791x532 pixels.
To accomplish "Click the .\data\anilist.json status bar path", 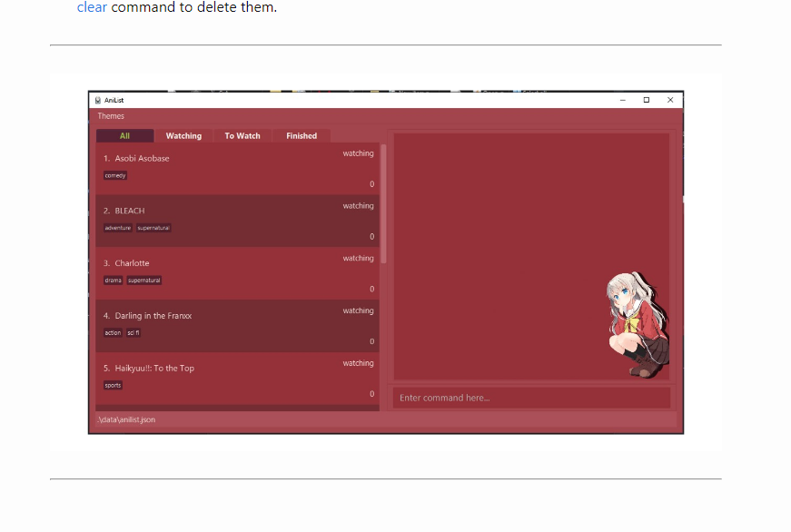I will [126, 419].
